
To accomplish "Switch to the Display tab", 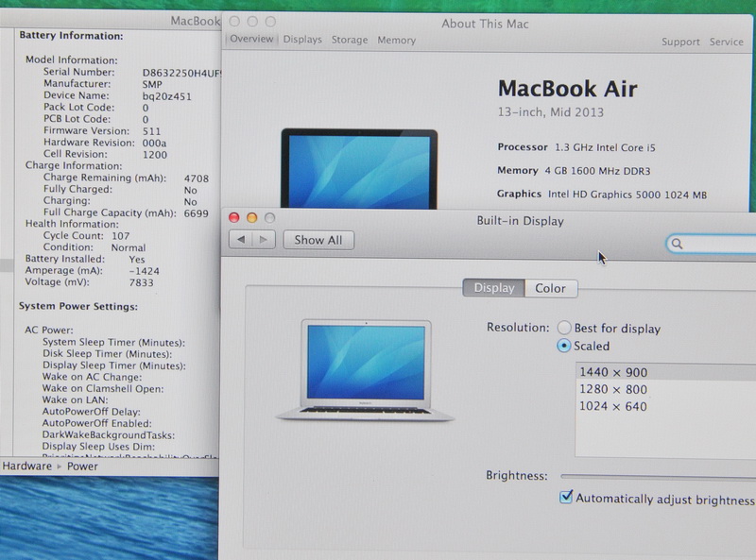I will (493, 288).
